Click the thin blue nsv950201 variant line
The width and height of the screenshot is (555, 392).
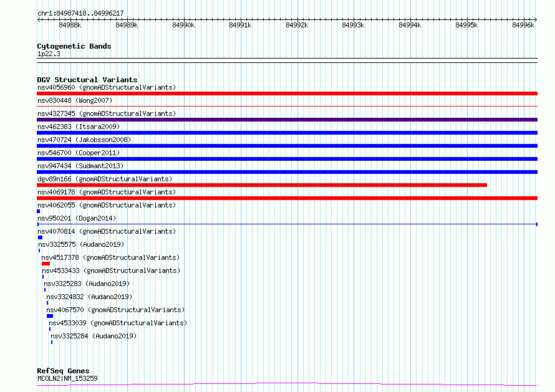tap(287, 224)
